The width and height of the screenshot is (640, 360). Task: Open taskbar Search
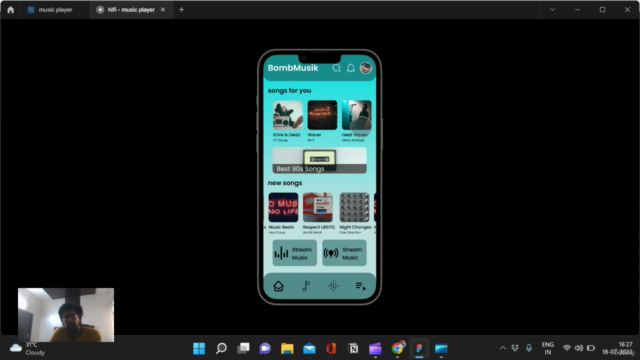click(221, 348)
